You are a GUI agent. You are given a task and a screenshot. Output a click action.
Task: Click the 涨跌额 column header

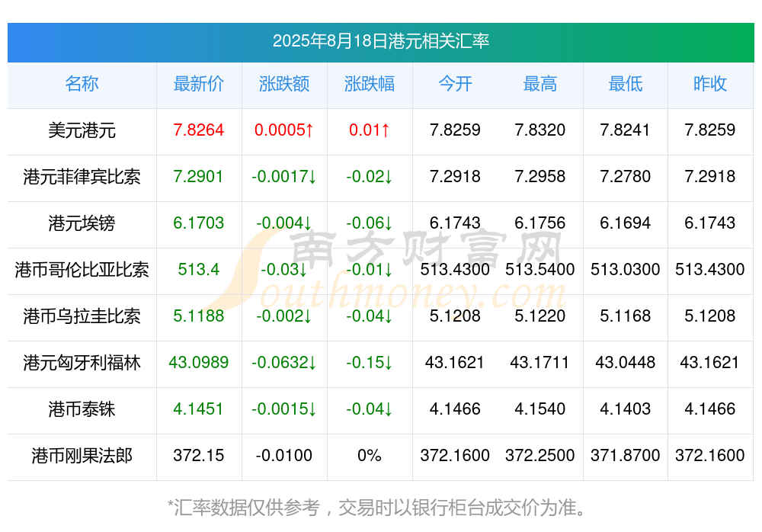(x=283, y=84)
